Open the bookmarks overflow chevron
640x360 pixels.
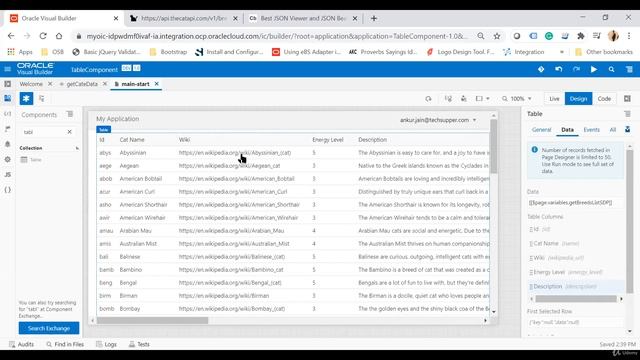coord(562,52)
